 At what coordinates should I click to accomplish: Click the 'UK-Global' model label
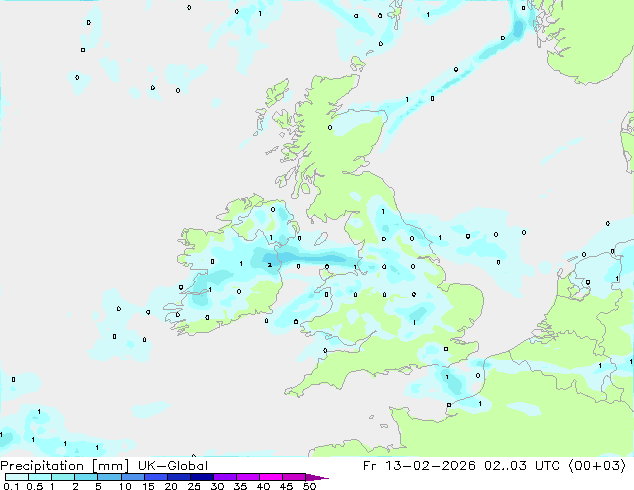click(x=173, y=466)
